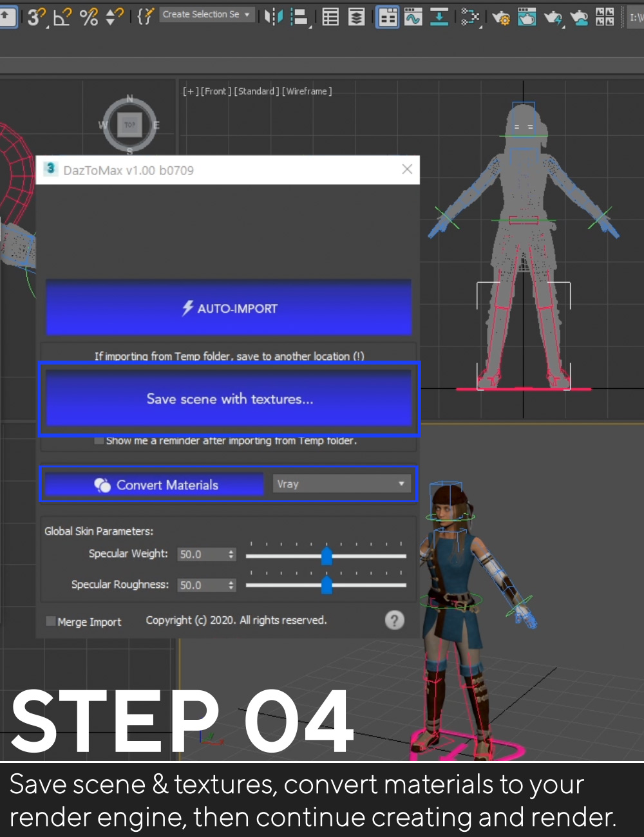Toggle the 3D Snaps tool
The image size is (644, 837).
pyautogui.click(x=36, y=16)
